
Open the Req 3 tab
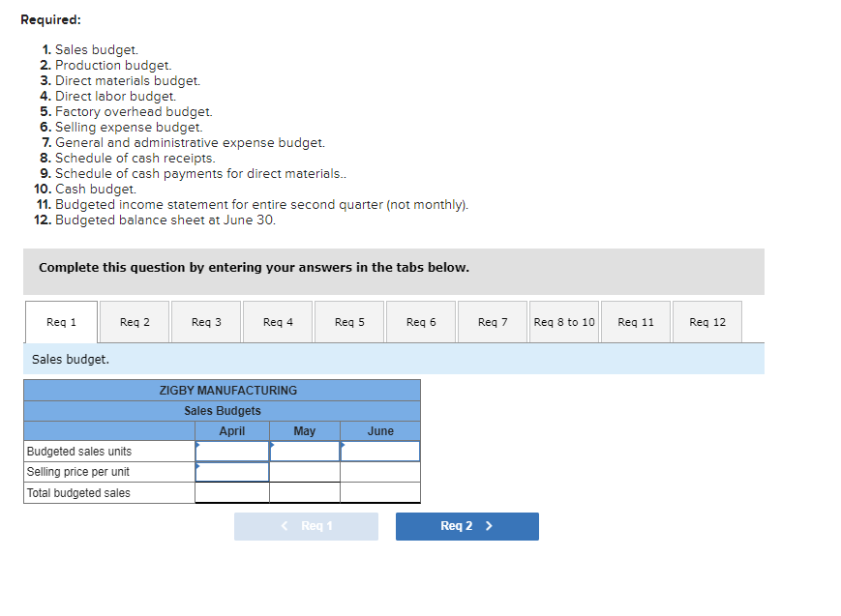click(x=205, y=321)
